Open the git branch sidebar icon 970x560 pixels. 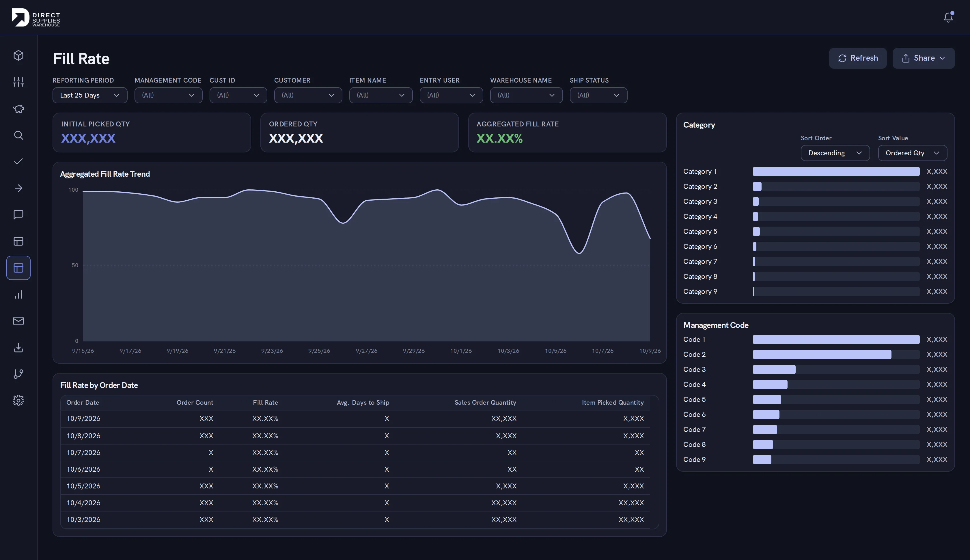(18, 374)
